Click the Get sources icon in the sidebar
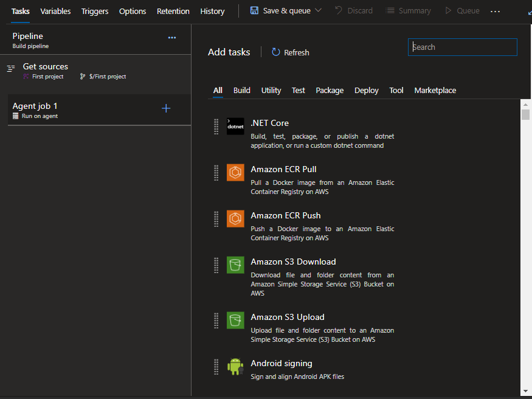This screenshot has height=399, width=532. click(11, 69)
